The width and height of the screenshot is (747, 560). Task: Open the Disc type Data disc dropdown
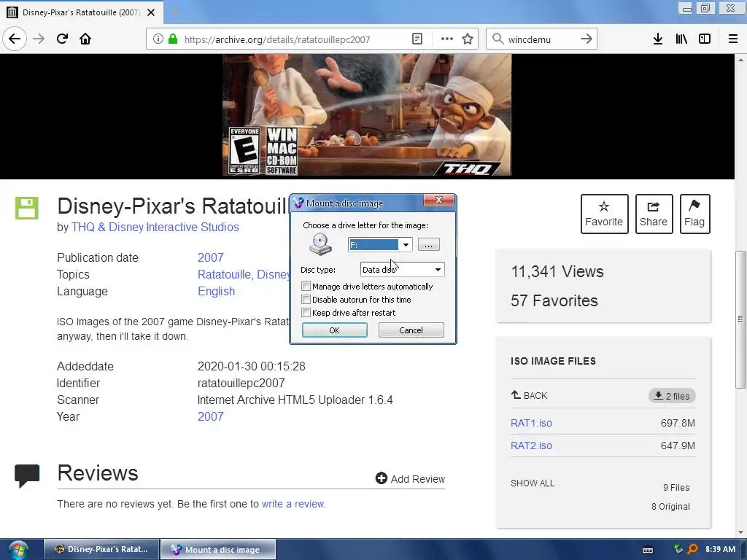pyautogui.click(x=402, y=270)
